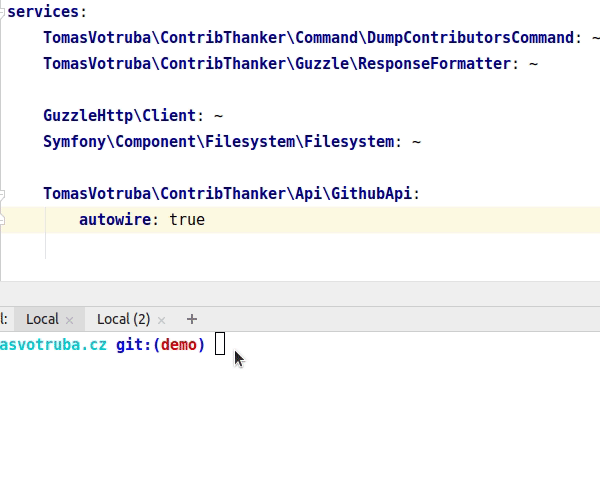600x500 pixels.
Task: Close the Local terminal tab
Action: pyautogui.click(x=69, y=320)
